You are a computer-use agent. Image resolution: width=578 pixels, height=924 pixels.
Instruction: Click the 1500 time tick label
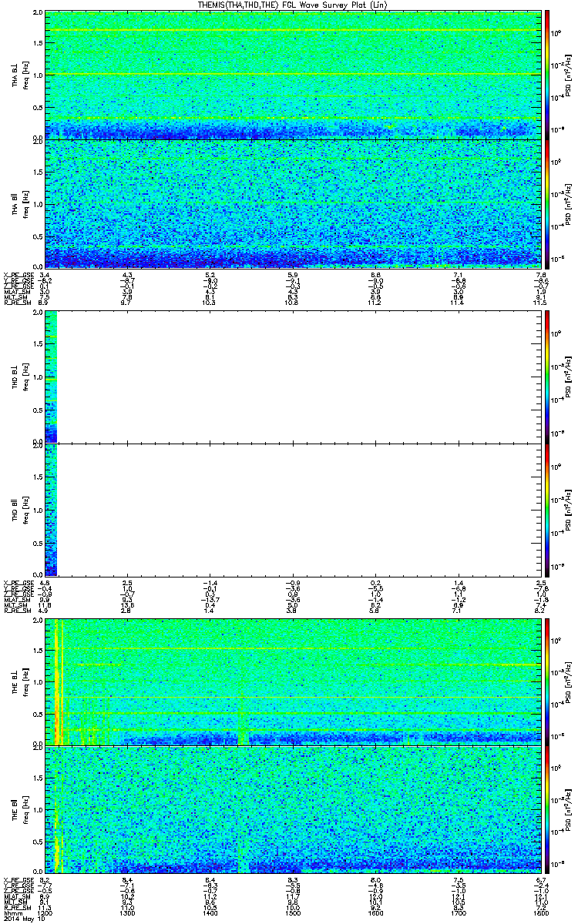(293, 913)
